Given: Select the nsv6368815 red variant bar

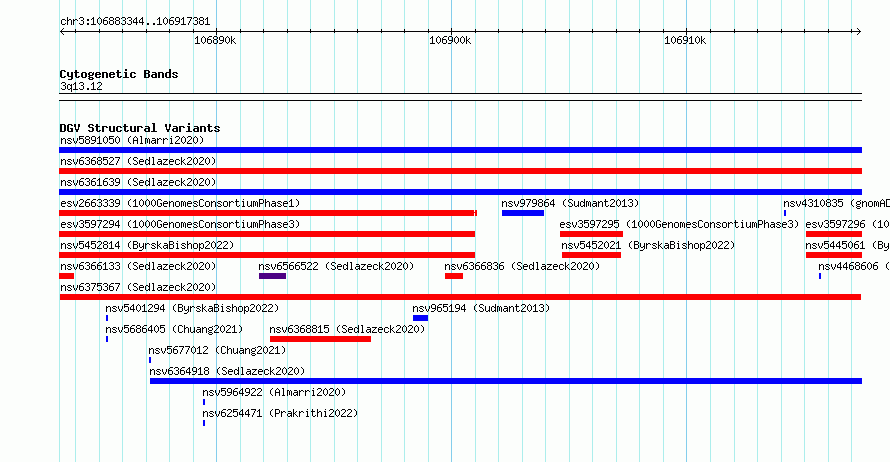Looking at the screenshot, I should coord(321,339).
